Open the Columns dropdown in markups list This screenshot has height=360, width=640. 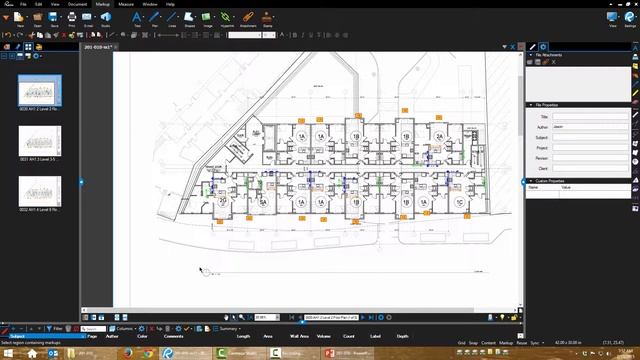[x=123, y=329]
